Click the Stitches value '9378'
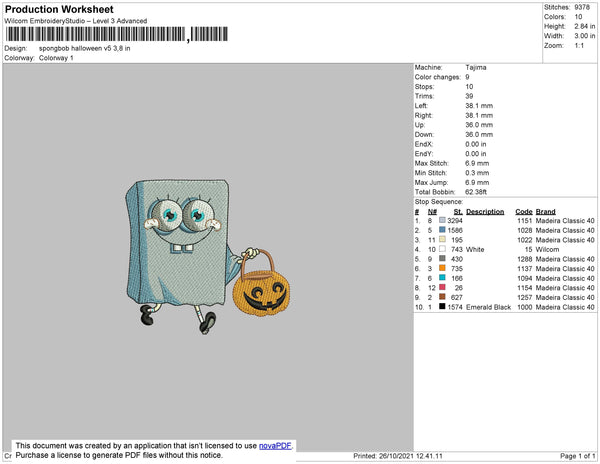 coord(582,7)
